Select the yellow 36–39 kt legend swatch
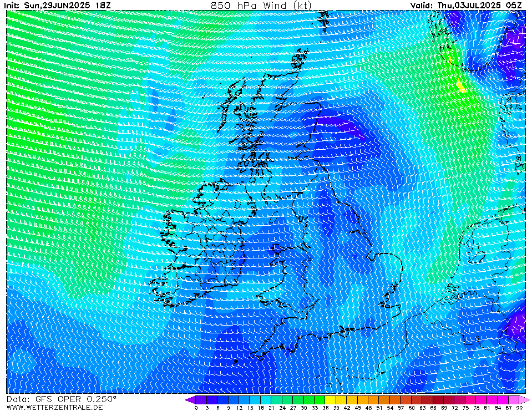This screenshot has height=411, width=532. 331,399
